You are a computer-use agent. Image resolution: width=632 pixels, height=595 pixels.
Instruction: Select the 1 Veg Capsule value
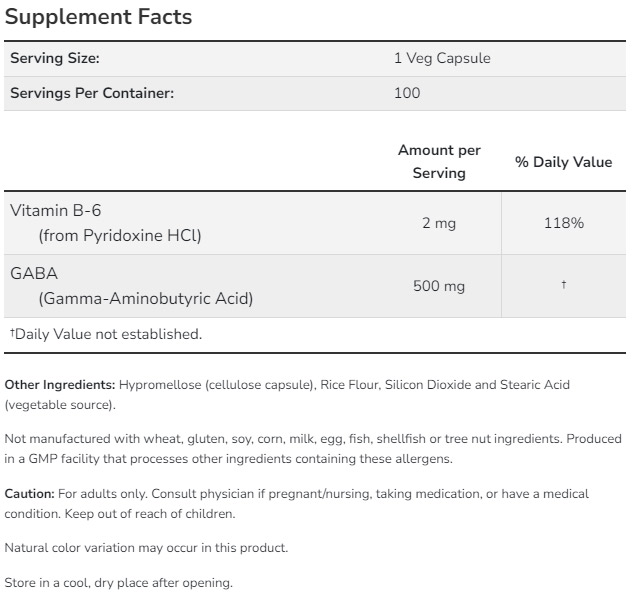(x=442, y=58)
